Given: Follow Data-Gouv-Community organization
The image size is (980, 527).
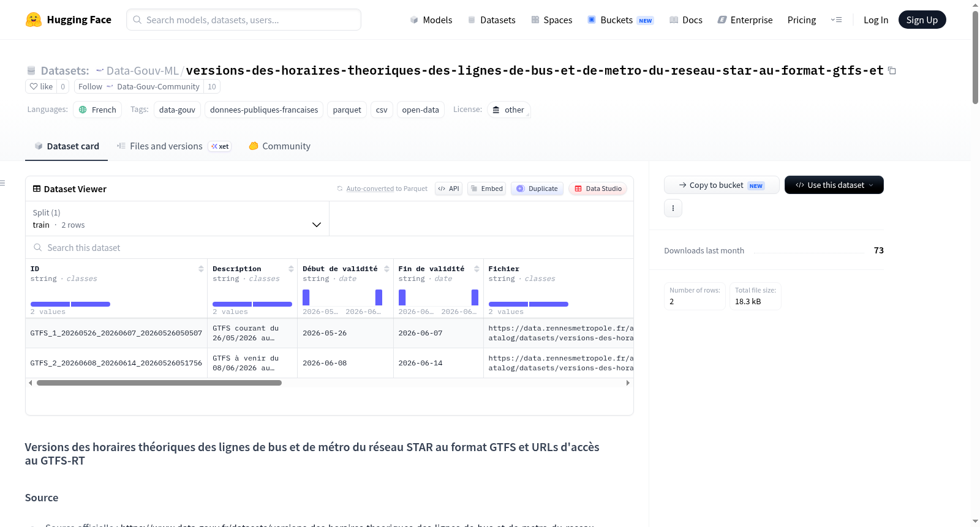Looking at the screenshot, I should click(x=139, y=86).
